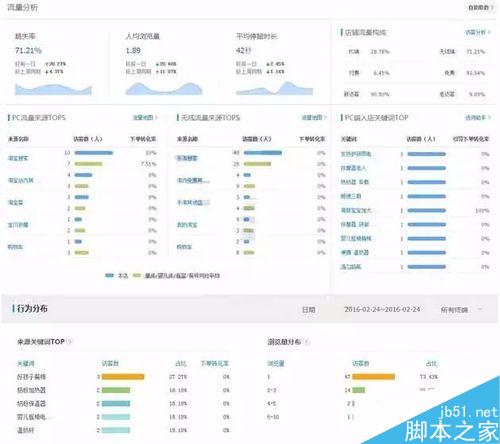This screenshot has height=444, width=500.
Task: Click the blue 本店 legend marker
Action: coord(109,275)
